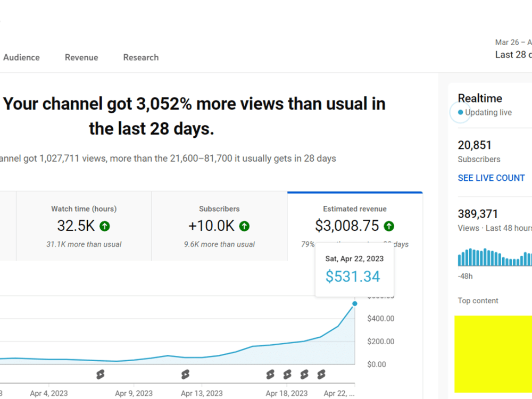This screenshot has width=532, height=399.
Task: Click SEE LIVE COUNT link
Action: tap(491, 178)
